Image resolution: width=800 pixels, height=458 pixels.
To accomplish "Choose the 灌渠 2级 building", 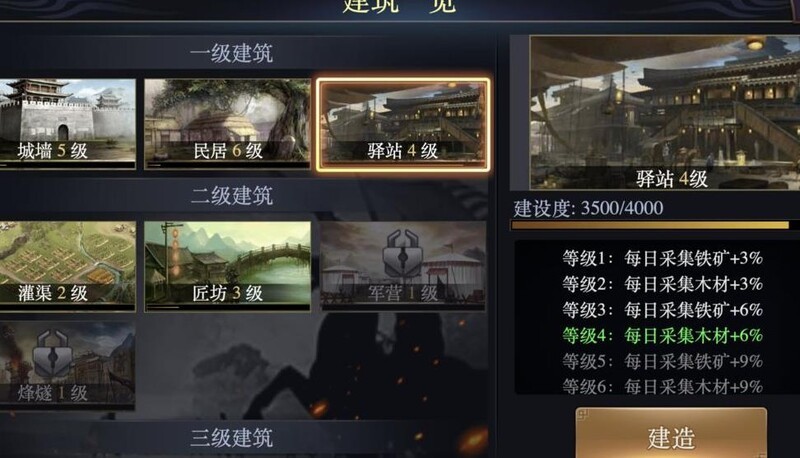I will pyautogui.click(x=67, y=266).
